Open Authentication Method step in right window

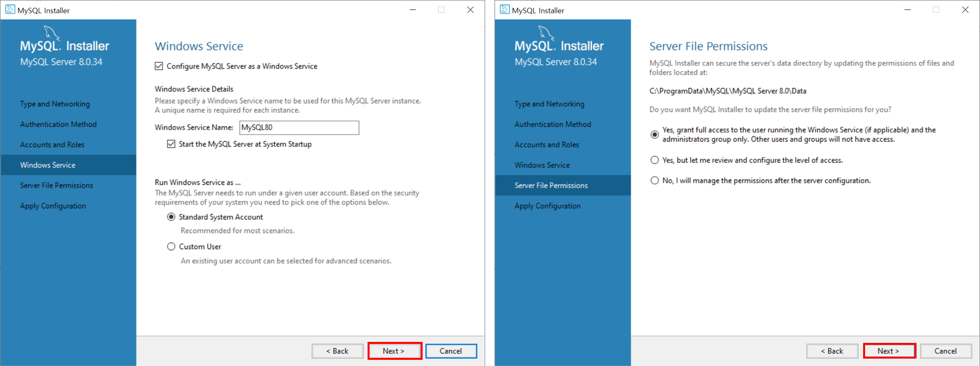click(x=553, y=124)
